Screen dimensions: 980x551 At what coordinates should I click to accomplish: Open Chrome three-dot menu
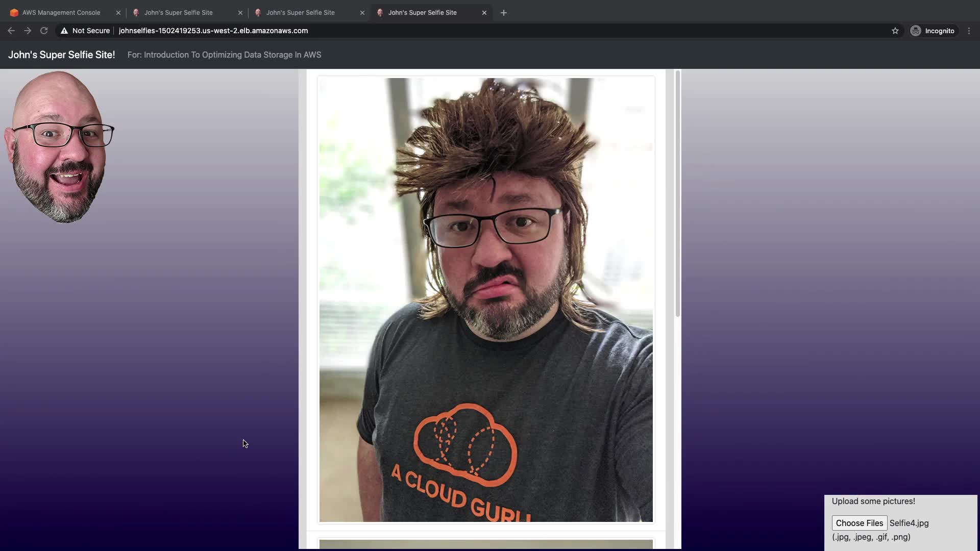click(969, 31)
